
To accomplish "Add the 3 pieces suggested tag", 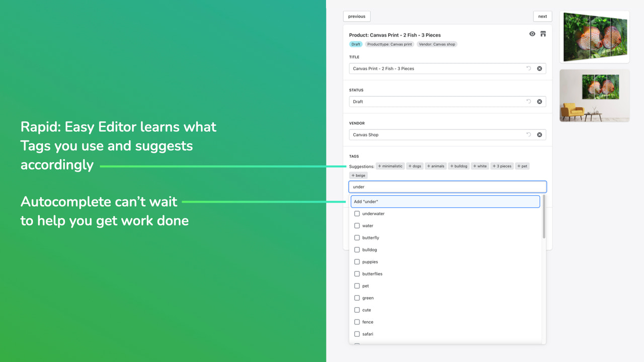I will 502,165.
